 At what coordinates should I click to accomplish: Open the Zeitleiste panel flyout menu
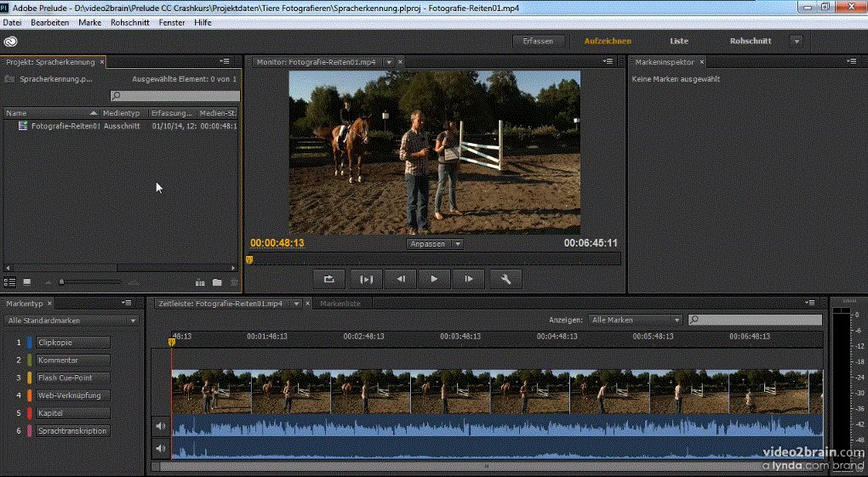pyautogui.click(x=810, y=304)
